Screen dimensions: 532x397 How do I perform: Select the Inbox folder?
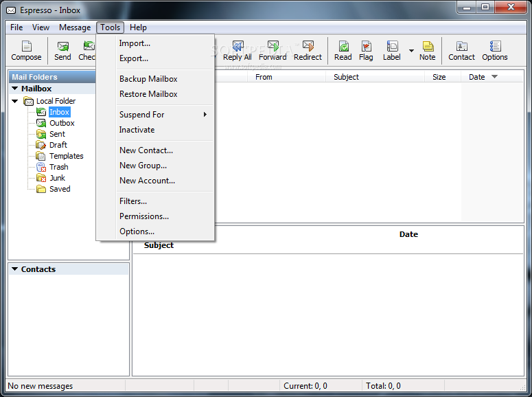tap(59, 112)
